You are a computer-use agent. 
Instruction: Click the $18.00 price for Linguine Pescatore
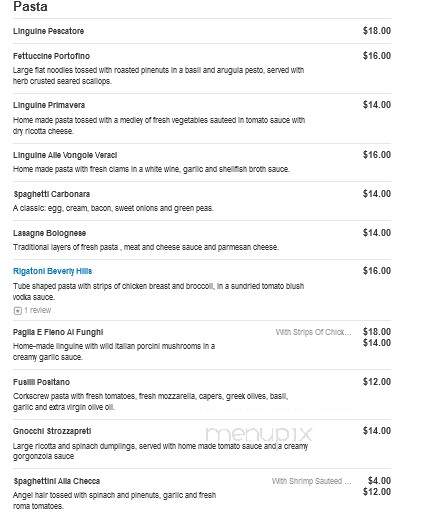click(x=377, y=31)
